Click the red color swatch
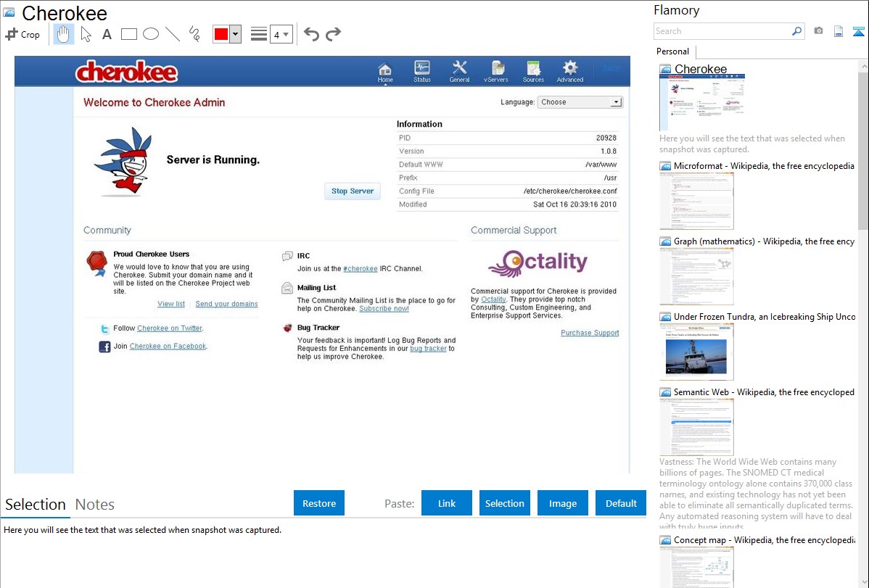869x588 pixels. click(x=221, y=34)
